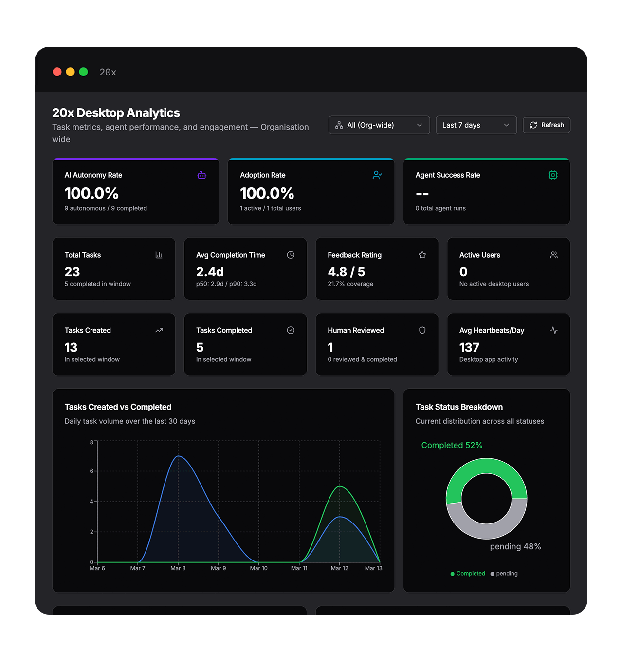The width and height of the screenshot is (622, 672).
Task: Click the check circle icon on Tasks Completed card
Action: click(291, 330)
